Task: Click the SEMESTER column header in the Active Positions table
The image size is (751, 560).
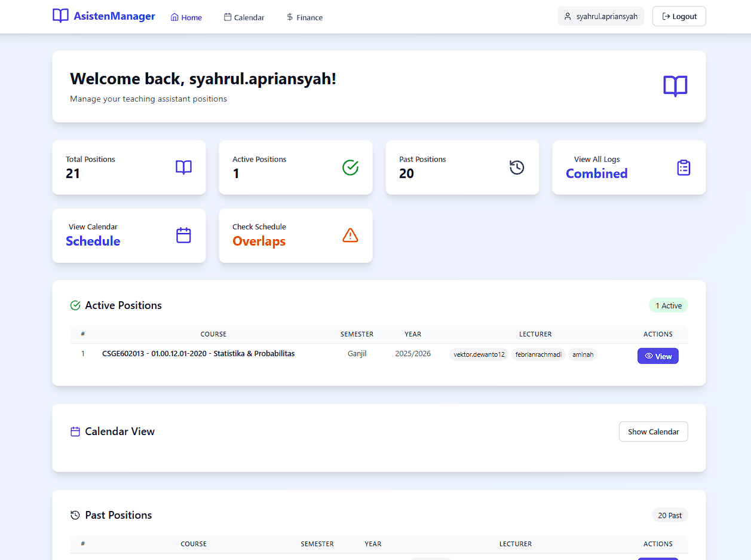Action: 357,334
